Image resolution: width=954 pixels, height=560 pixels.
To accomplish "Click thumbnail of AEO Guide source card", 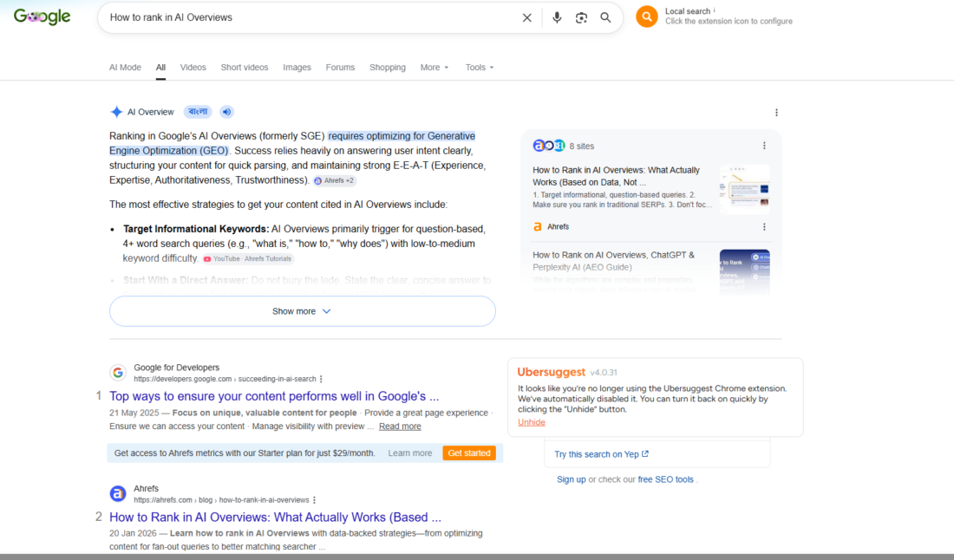I will 745,272.
